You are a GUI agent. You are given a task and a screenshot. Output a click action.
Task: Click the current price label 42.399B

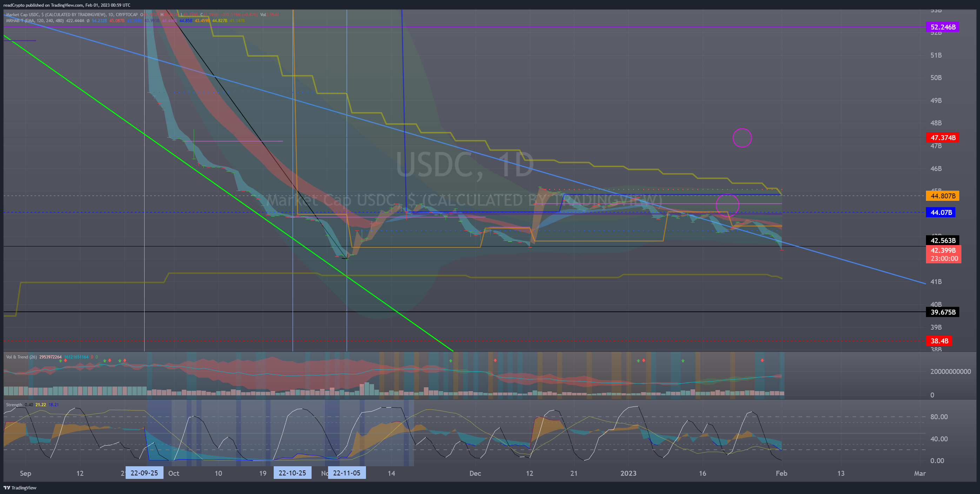(x=943, y=250)
